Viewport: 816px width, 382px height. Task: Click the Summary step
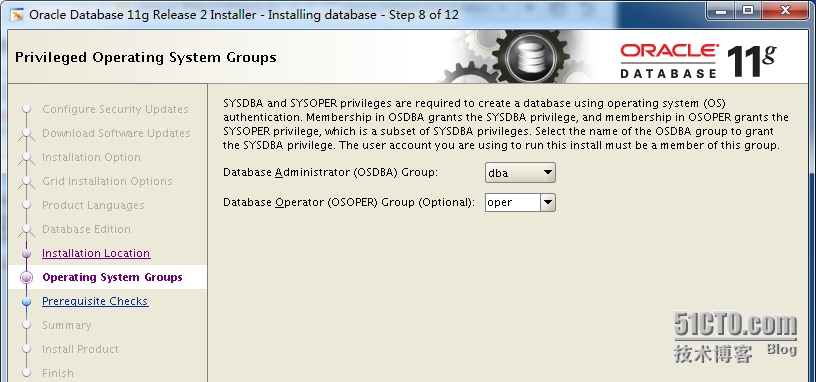pyautogui.click(x=67, y=325)
